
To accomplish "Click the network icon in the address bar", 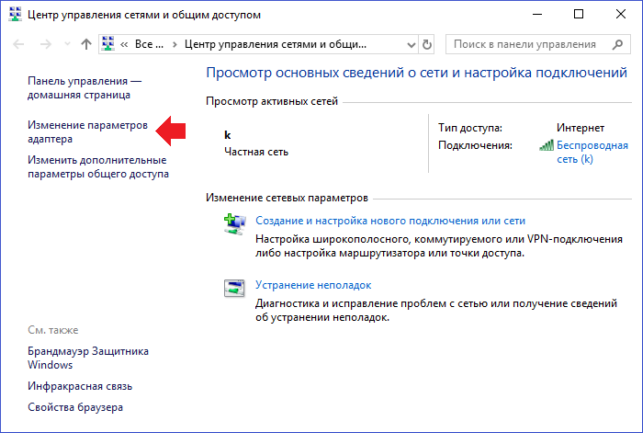I will 108,44.
